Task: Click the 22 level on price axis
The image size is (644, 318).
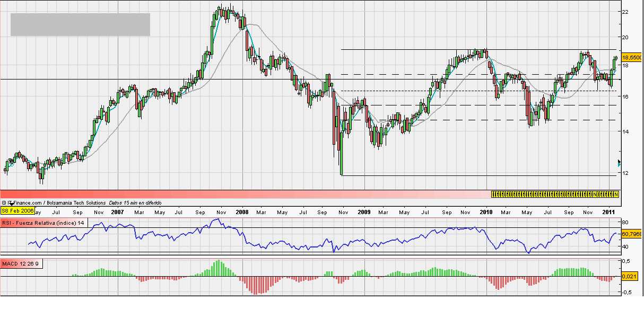Action: [x=625, y=11]
